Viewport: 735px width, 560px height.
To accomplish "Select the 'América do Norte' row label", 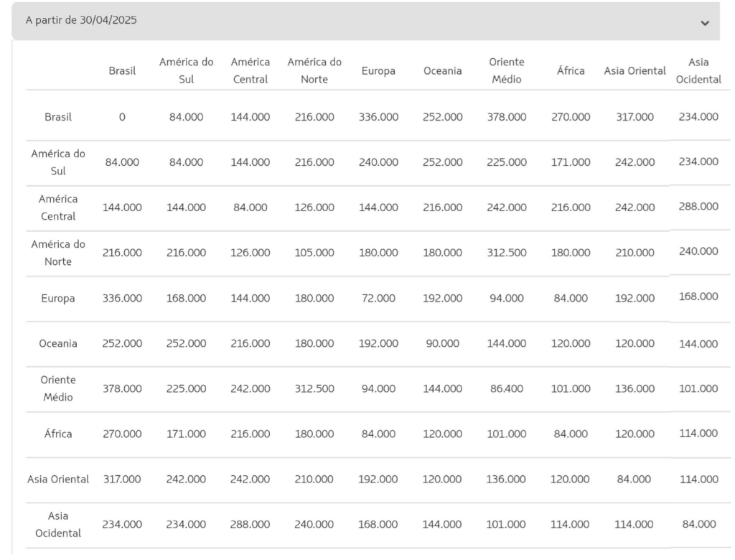I will [x=58, y=253].
